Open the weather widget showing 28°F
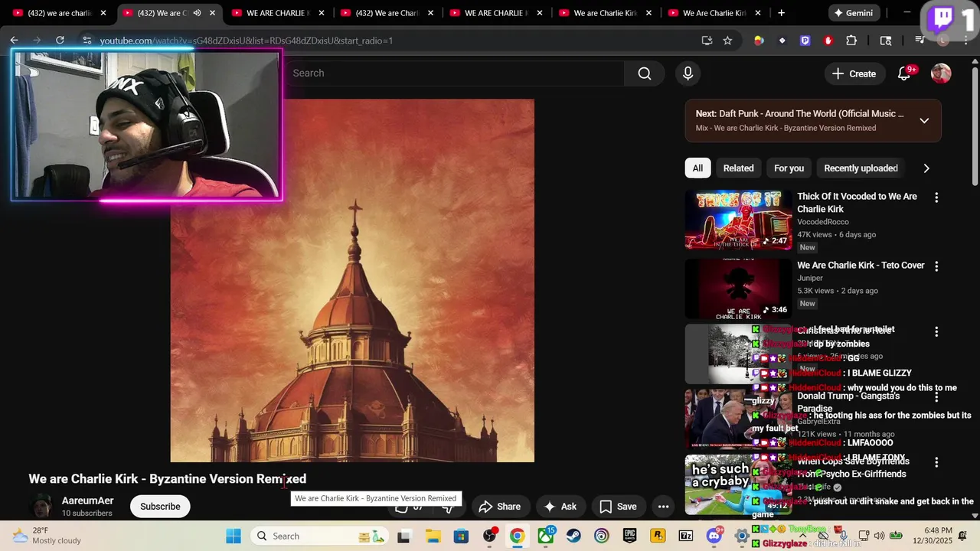Viewport: 980px width, 551px height. point(47,536)
